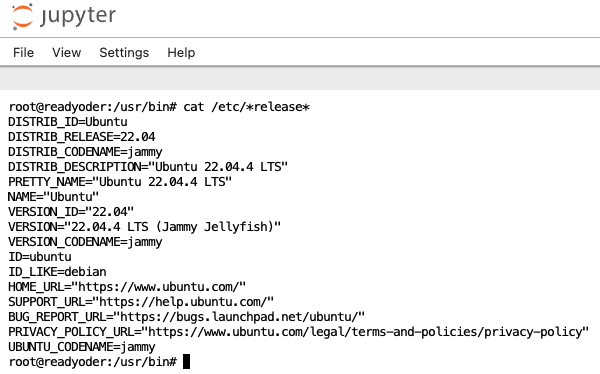Screen dimensions: 600x374
Task: Click the bugs.launchpad.net bug report URL
Action: coord(239,317)
